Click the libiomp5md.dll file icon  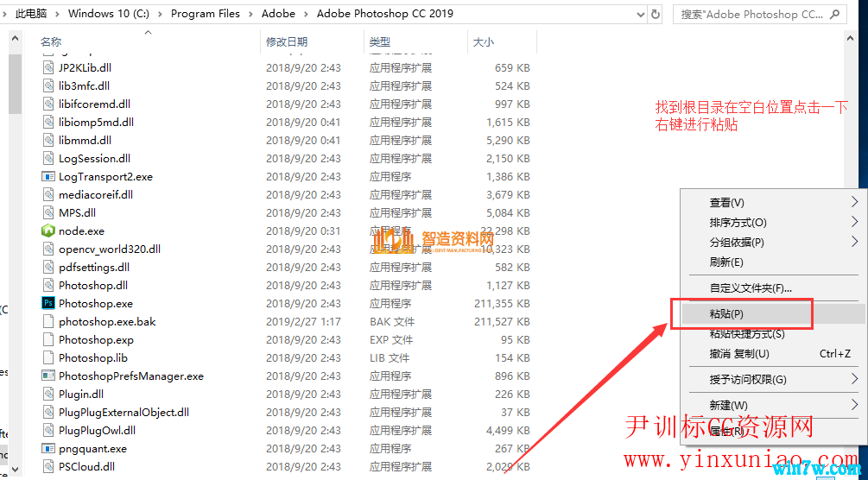pos(48,122)
